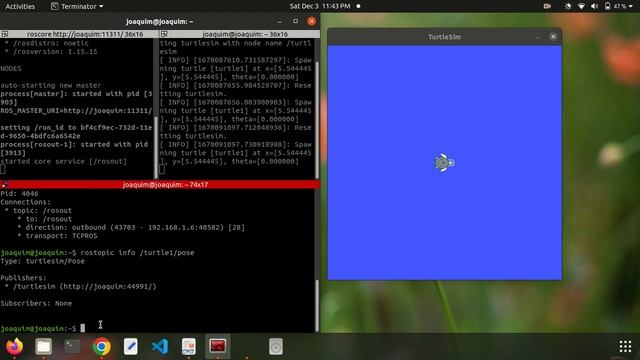Open the Terminator app menu dropdown
The image size is (640, 360).
coord(77,6)
